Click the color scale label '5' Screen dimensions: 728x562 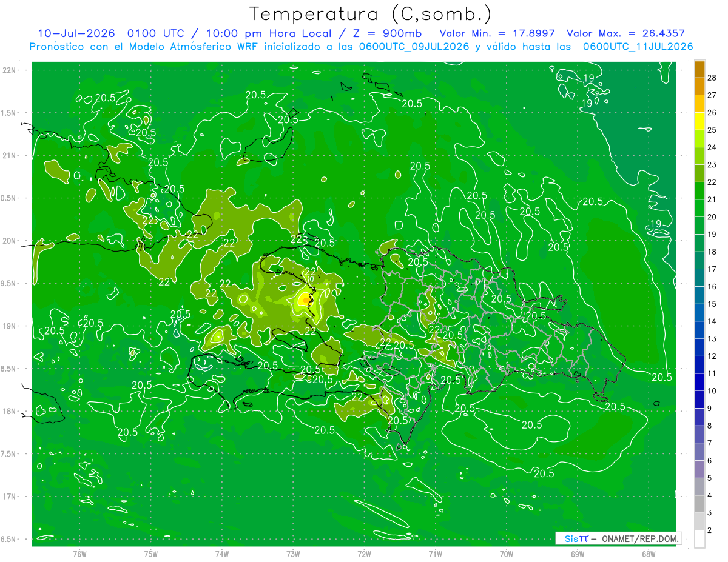[x=710, y=478]
